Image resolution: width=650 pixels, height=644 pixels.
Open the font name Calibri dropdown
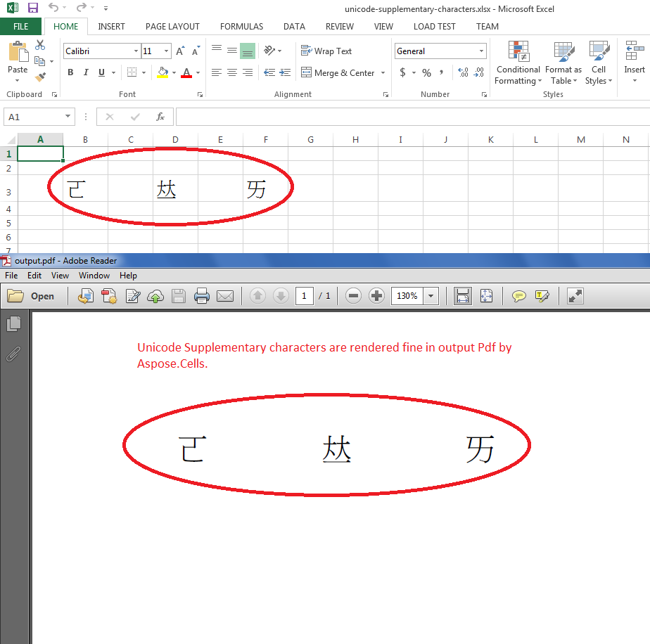[x=136, y=51]
